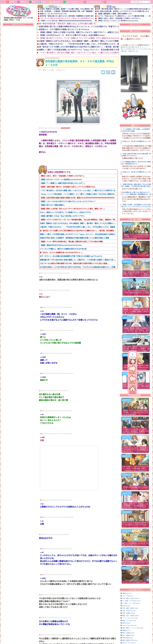This screenshot has width=153, height=644.
Task: Open the RSS feed link in top bar
Action: point(32,2)
